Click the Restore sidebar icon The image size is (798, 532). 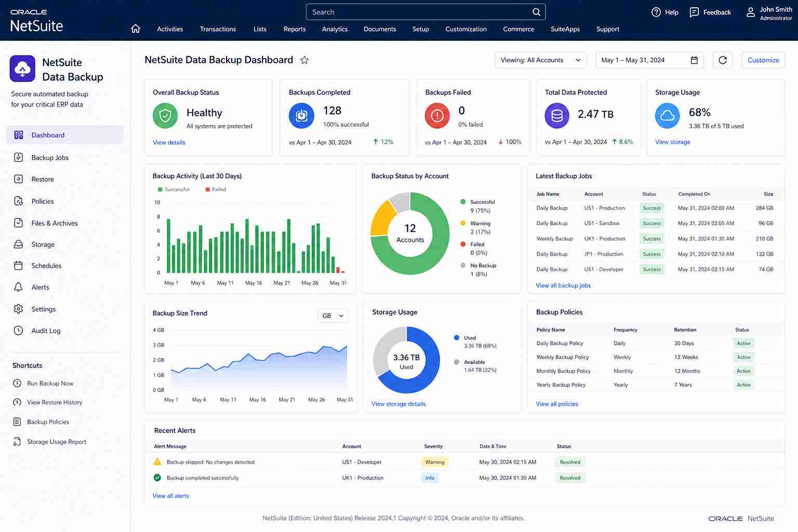coord(19,179)
